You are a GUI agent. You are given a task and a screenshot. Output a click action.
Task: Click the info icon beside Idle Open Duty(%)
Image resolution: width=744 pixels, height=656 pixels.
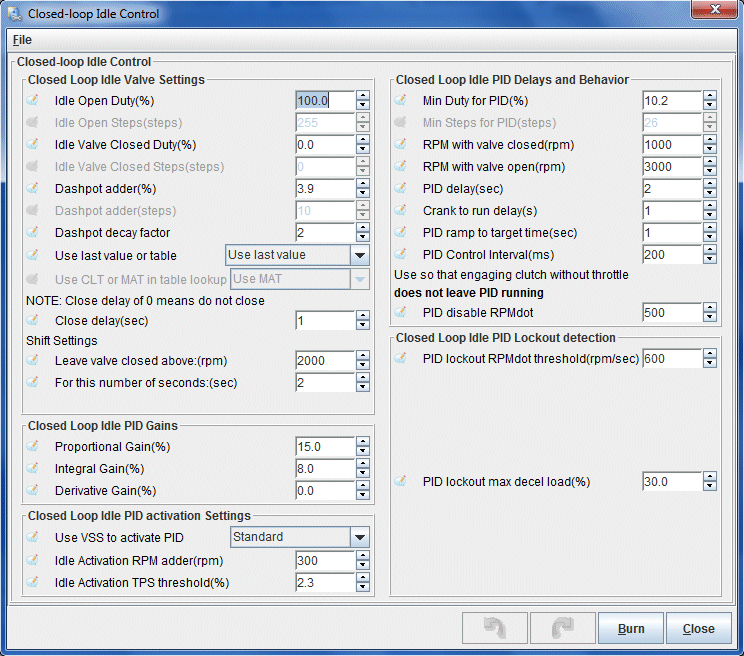pyautogui.click(x=32, y=100)
